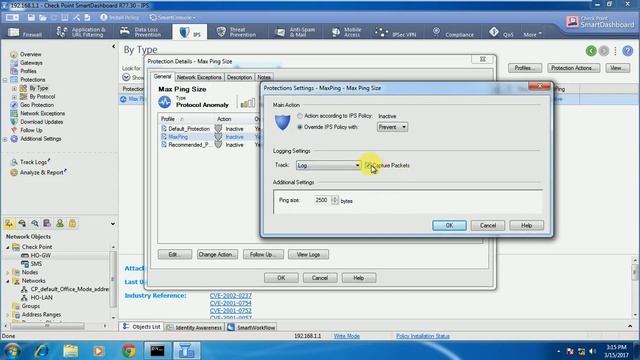Select Geo Protection in tree

36,105
